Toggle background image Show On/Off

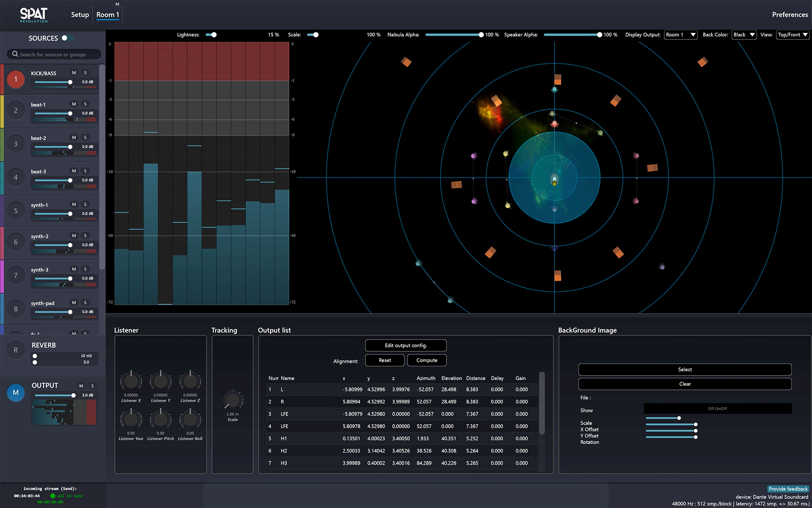click(x=717, y=409)
